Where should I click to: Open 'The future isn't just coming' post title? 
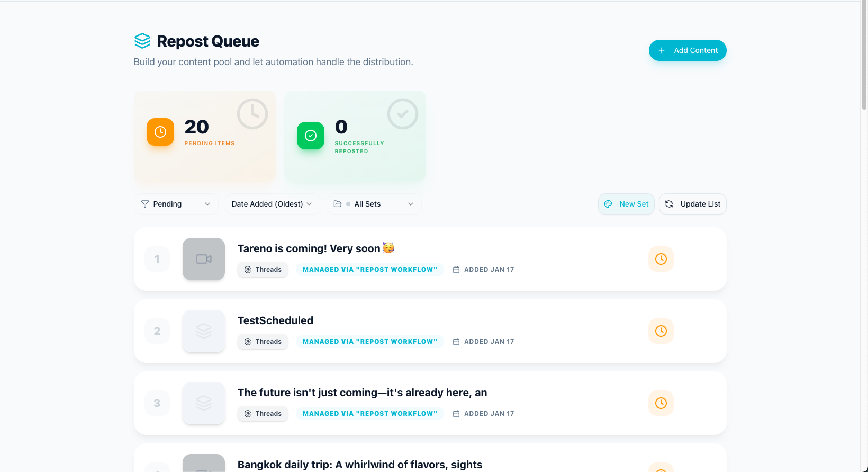(x=362, y=393)
